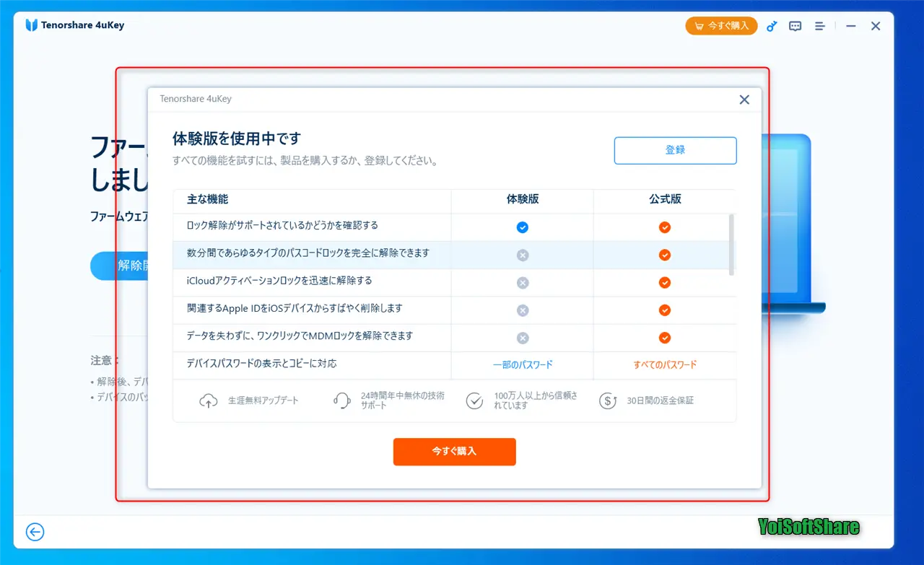Close the trial version dialog

(x=744, y=100)
